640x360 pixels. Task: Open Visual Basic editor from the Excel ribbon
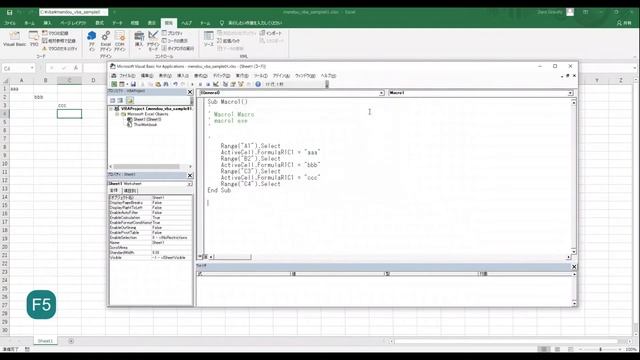(x=14, y=39)
